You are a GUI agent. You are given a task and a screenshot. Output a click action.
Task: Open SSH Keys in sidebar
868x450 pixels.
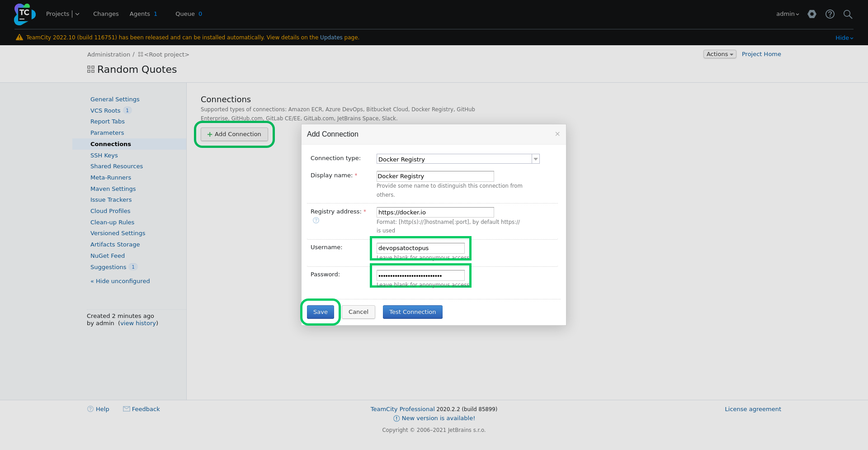tap(104, 155)
